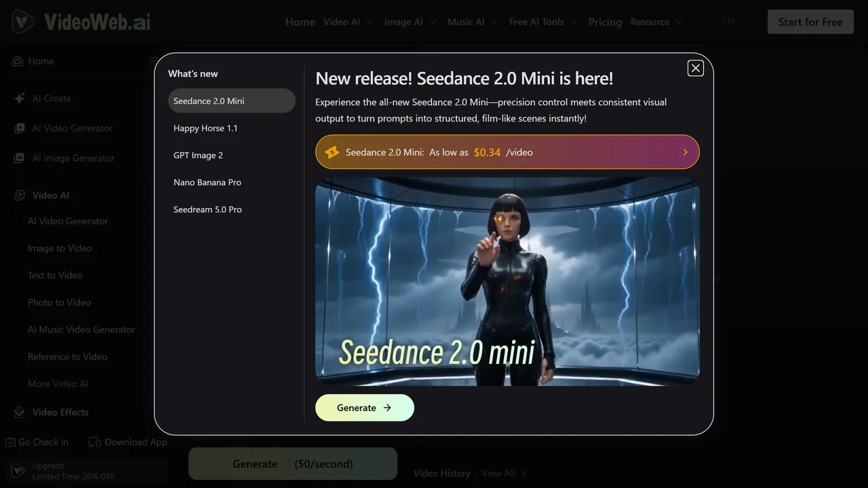Click the Video Effects layers icon

pyautogui.click(x=20, y=412)
